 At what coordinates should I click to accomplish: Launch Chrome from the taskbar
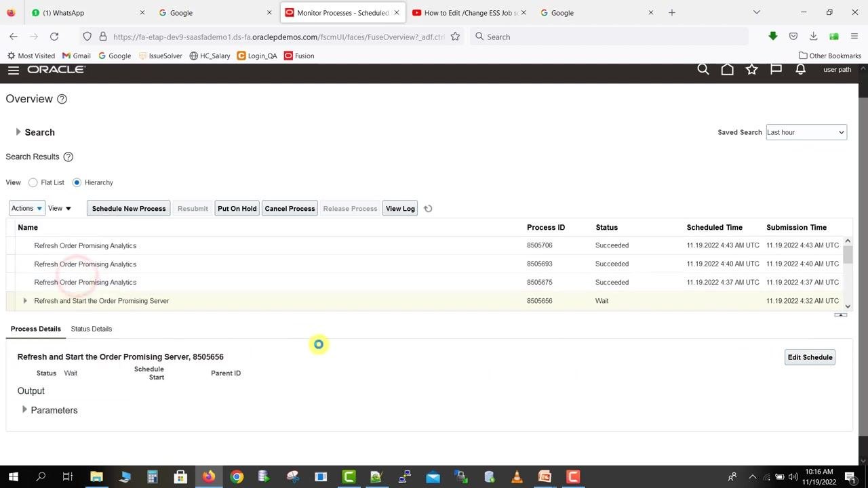[237, 477]
